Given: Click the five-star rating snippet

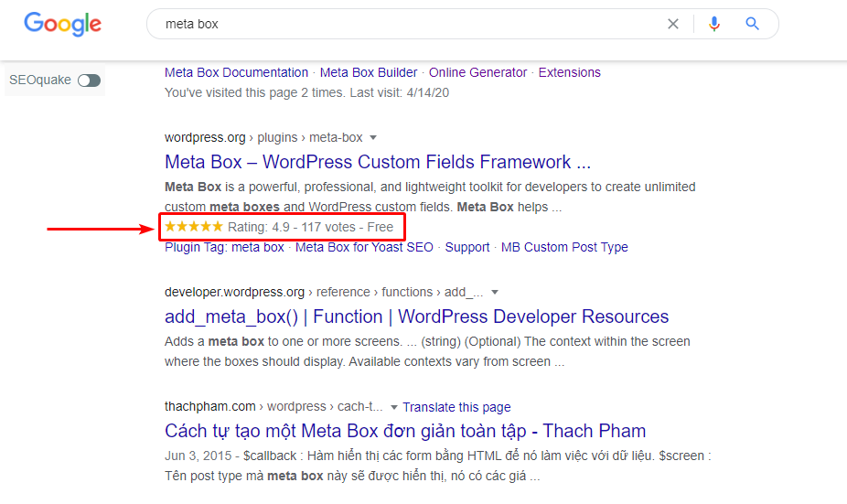Looking at the screenshot, I should [193, 227].
